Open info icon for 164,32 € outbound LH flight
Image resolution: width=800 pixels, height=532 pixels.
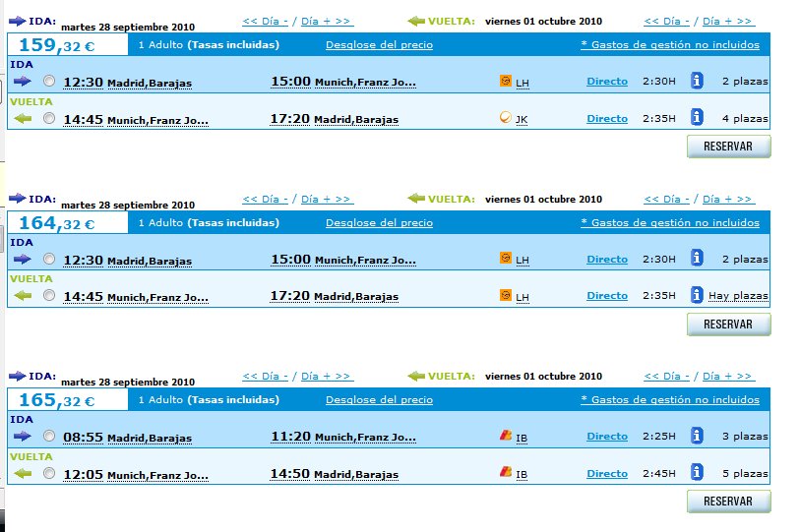697,258
